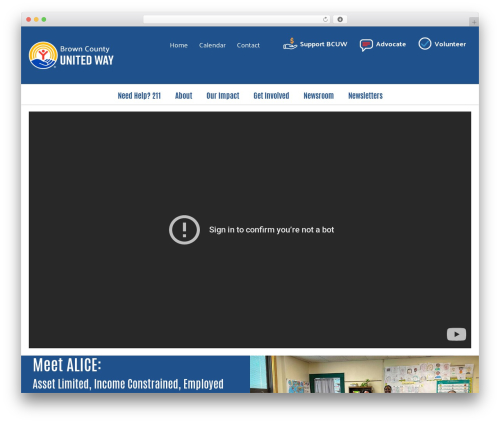Click the classroom photo thumbnail
The width and height of the screenshot is (500, 423).
(x=364, y=374)
